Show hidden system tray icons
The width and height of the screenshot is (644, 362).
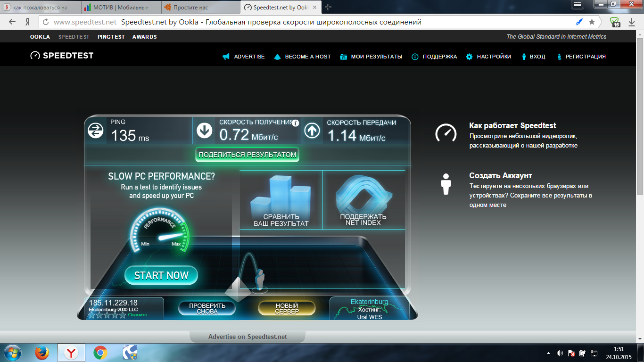548,353
